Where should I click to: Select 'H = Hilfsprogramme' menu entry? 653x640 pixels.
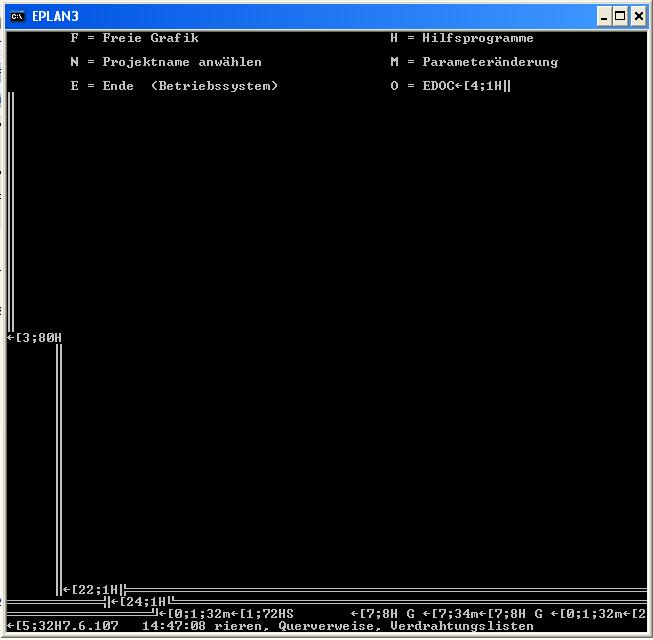[462, 38]
